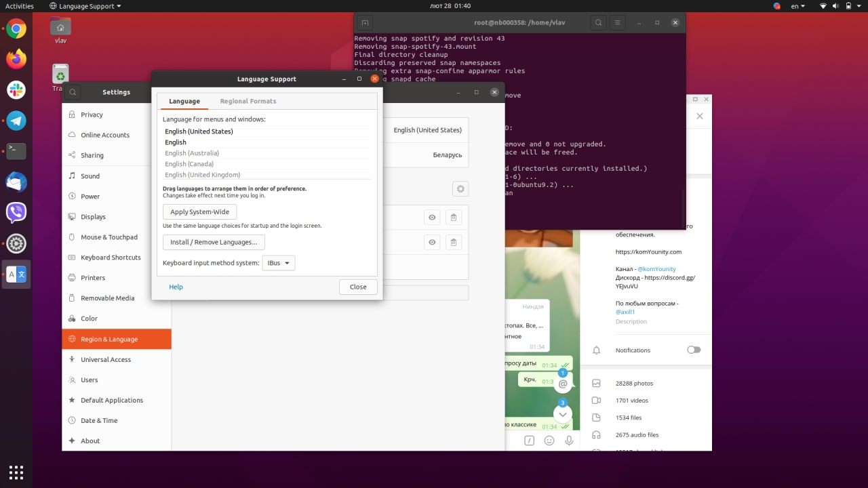Open Thunderbird mail from the dock
868x488 pixels.
16,182
